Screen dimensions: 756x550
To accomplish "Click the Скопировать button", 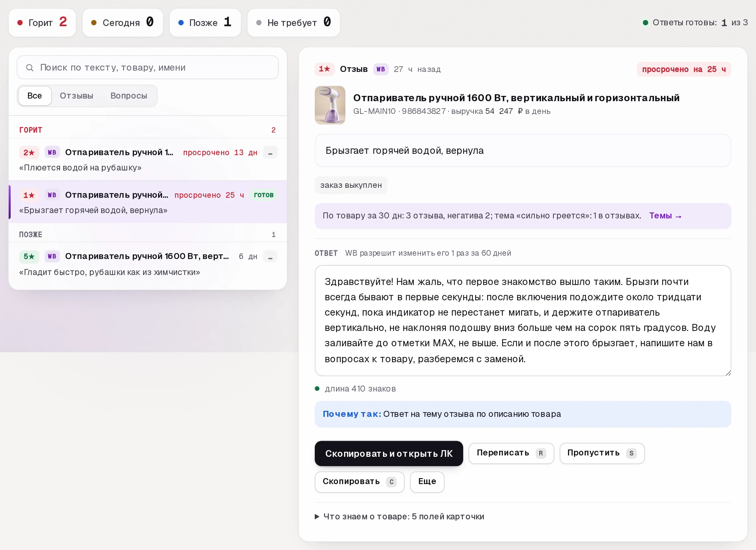I will coord(359,482).
